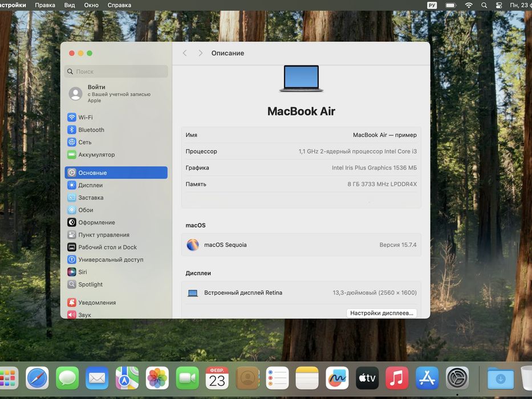Open Уведомления notification settings

pyautogui.click(x=116, y=303)
